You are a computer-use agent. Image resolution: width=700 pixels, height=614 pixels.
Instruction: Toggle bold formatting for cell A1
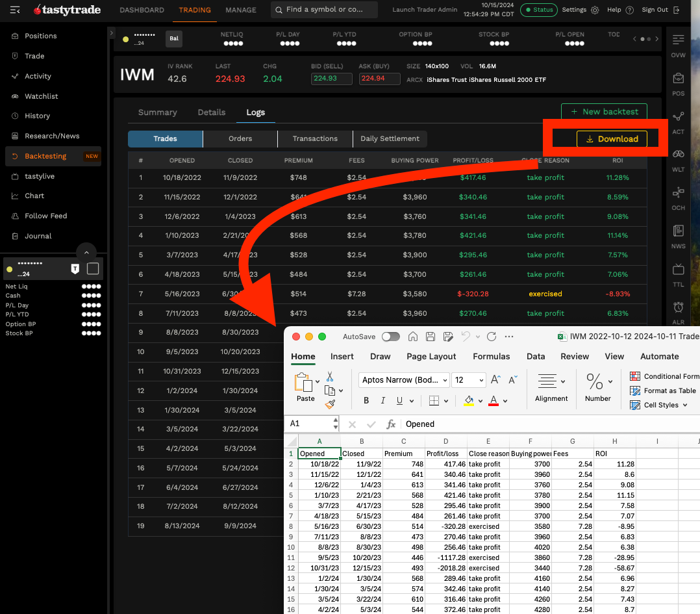point(366,401)
